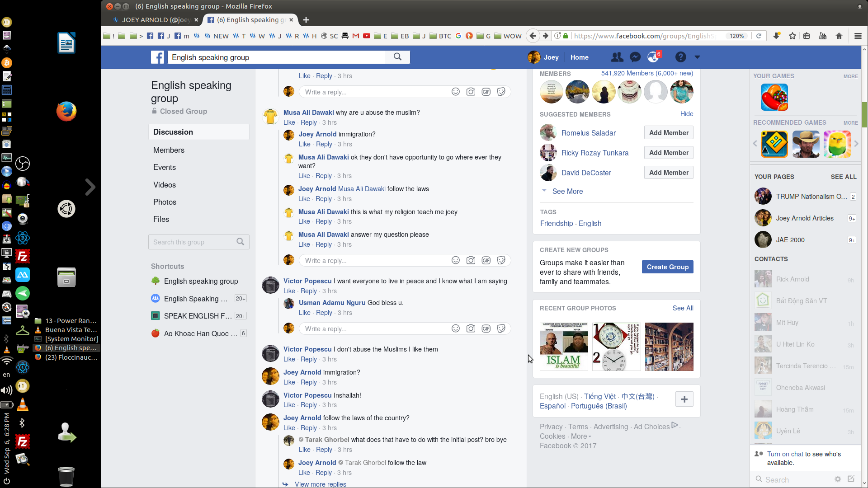868x488 pixels.
Task: Open Firefox hamburger menu
Action: 858,36
